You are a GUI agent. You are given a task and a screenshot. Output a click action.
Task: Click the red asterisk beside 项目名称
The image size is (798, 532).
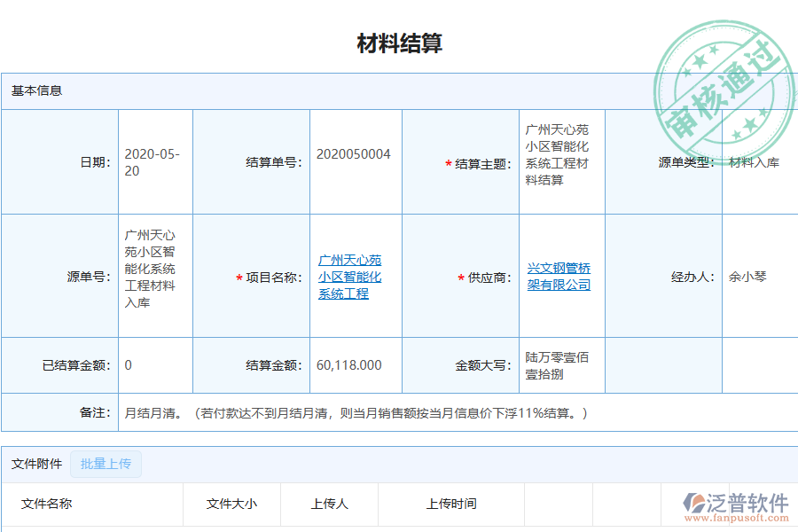click(x=238, y=278)
